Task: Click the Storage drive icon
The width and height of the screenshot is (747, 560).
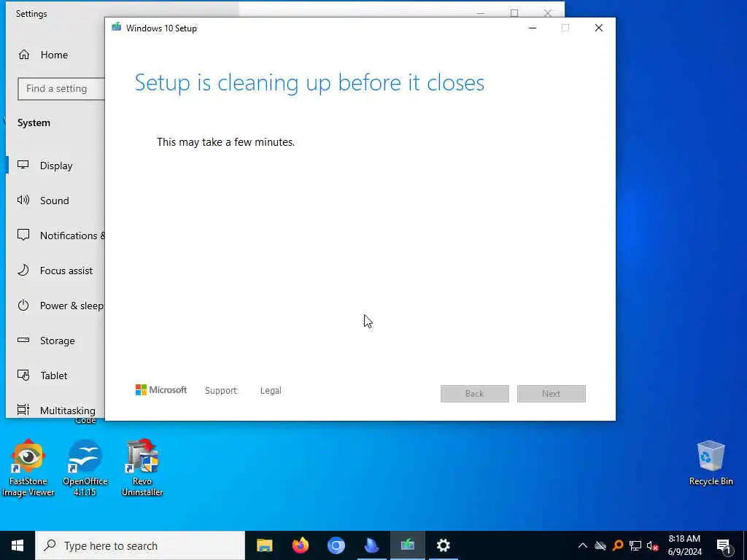Action: pyautogui.click(x=23, y=340)
